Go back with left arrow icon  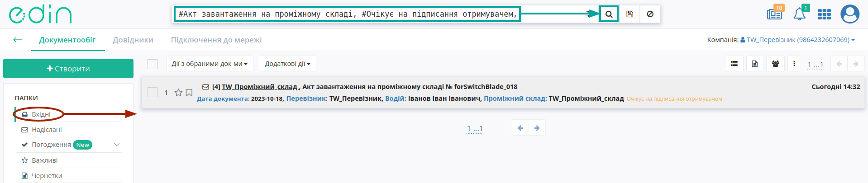pyautogui.click(x=18, y=40)
